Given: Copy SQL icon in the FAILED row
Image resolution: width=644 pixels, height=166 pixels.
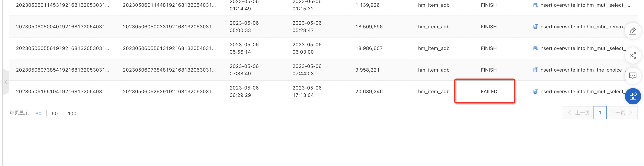Looking at the screenshot, I should (536, 91).
